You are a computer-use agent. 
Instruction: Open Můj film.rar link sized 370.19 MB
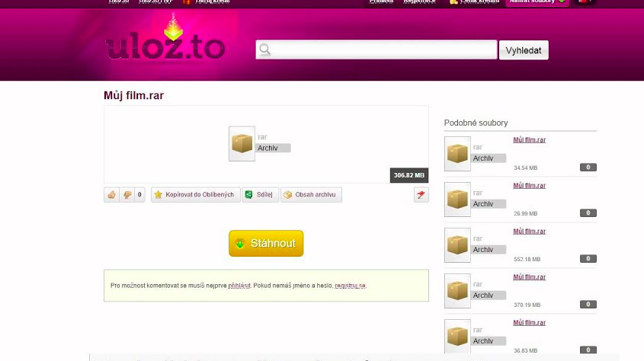point(529,277)
